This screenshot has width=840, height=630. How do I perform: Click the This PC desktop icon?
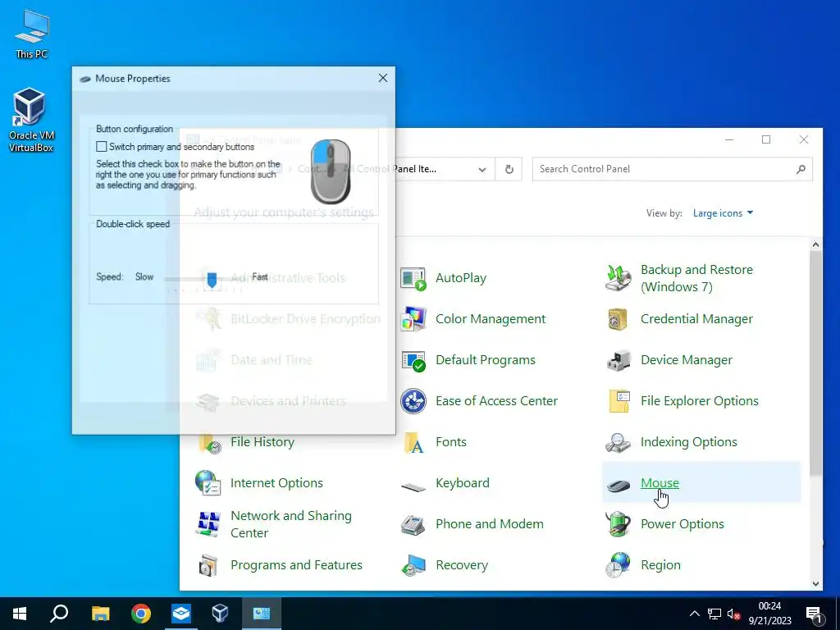32,34
